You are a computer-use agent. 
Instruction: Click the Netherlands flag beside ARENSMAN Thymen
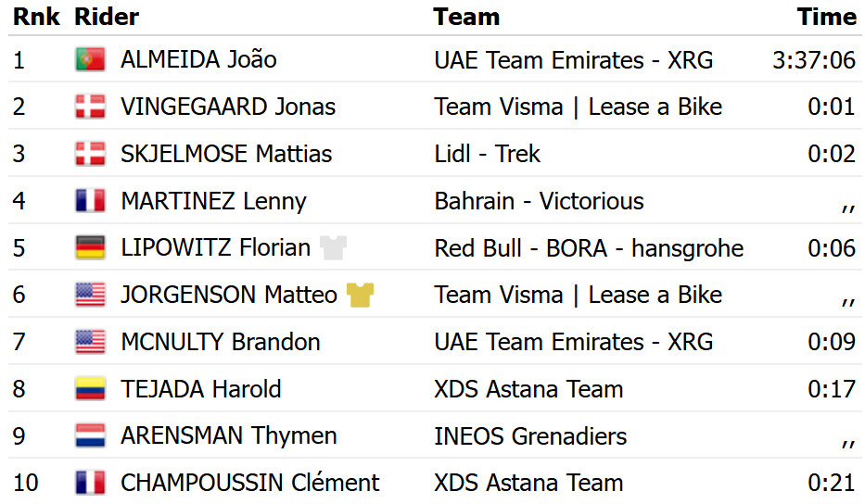coord(90,435)
